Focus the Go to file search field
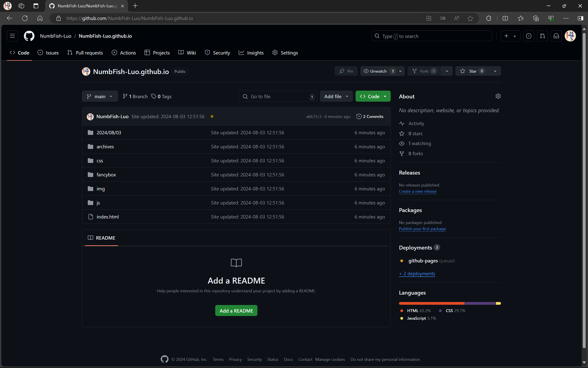Viewport: 588px width, 368px height. pyautogui.click(x=277, y=96)
